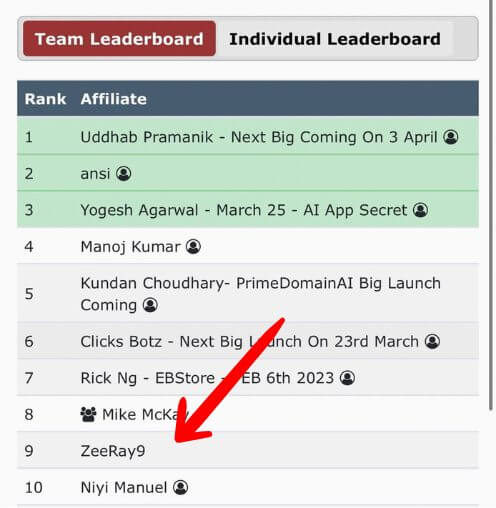The image size is (496, 508).
Task: Switch to the Team Leaderboard tab
Action: point(119,39)
